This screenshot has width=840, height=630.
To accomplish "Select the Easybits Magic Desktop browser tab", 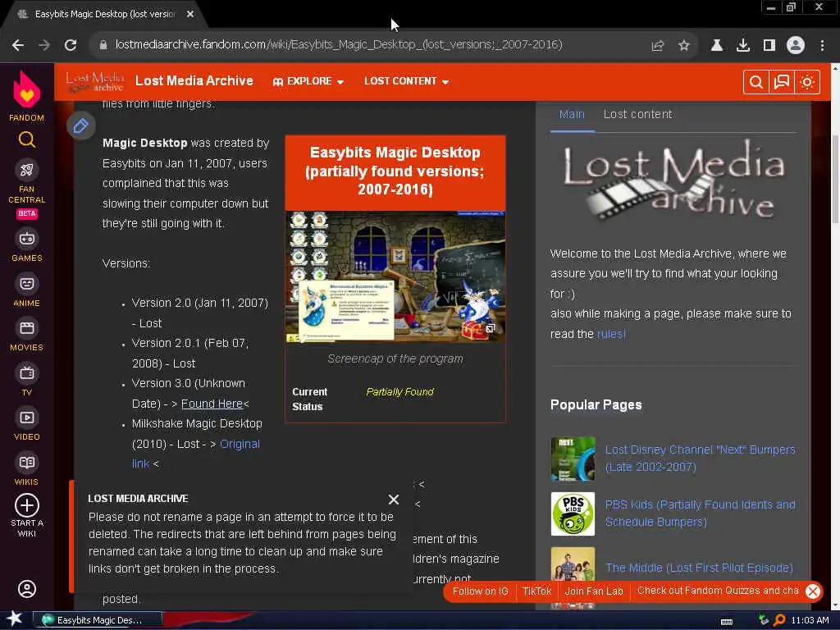I will pyautogui.click(x=104, y=15).
